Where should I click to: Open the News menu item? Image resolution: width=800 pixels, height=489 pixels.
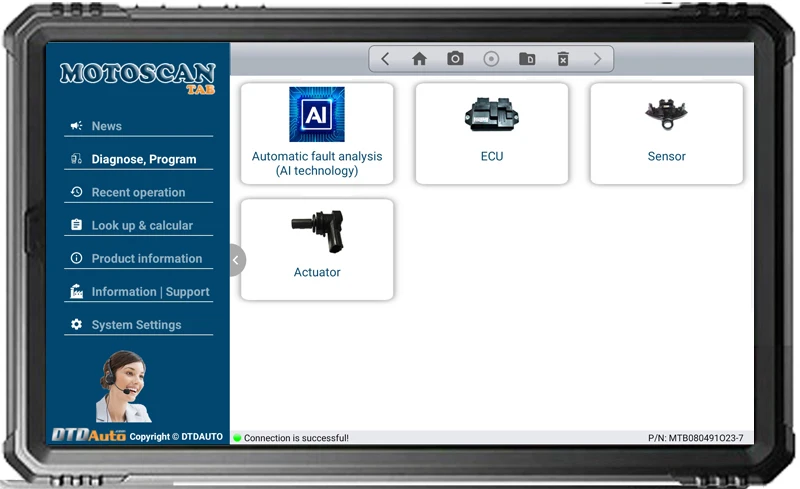click(x=138, y=126)
